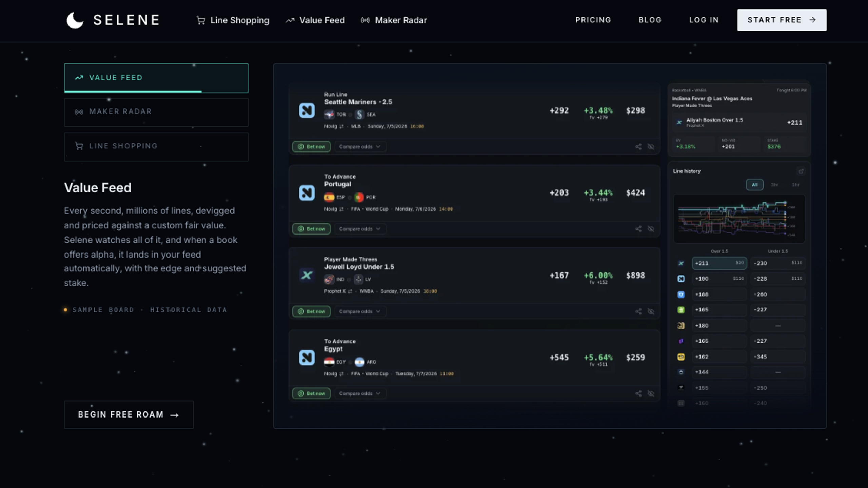Hide the Seattle Mariners -2.5 bet
The image size is (868, 488).
(x=651, y=147)
